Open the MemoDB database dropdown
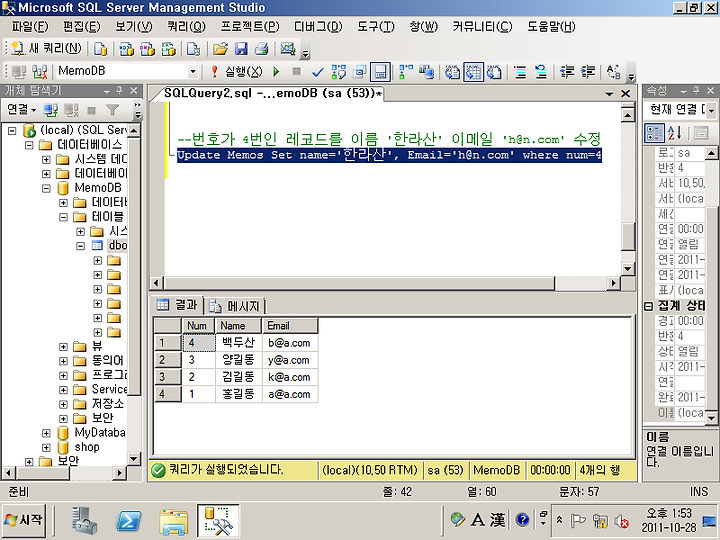This screenshot has height=540, width=720. [193, 72]
